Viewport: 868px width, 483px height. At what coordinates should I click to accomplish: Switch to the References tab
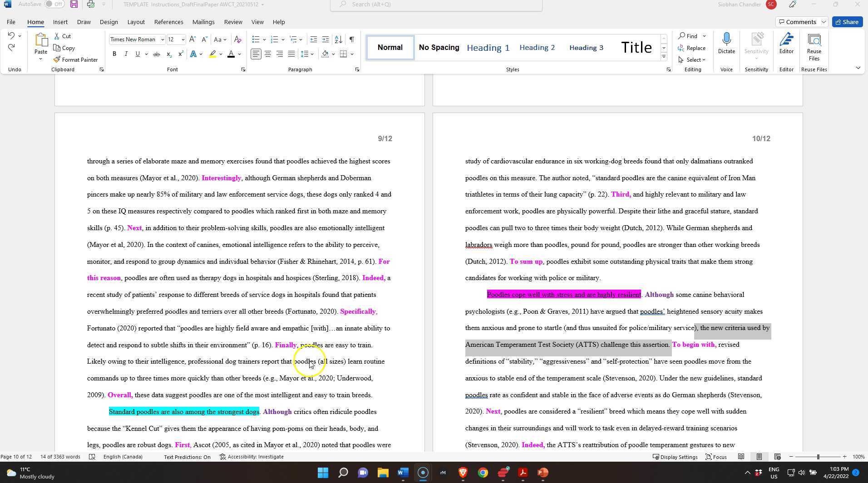pyautogui.click(x=168, y=22)
